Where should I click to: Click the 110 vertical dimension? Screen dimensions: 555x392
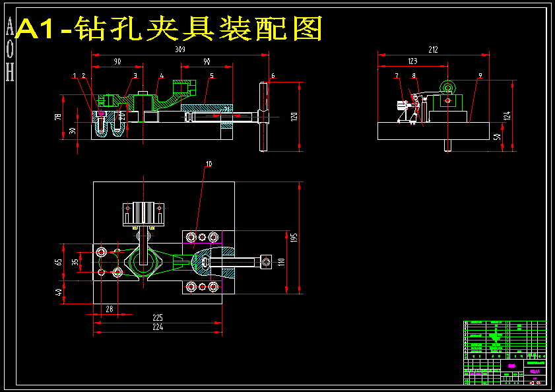point(281,262)
